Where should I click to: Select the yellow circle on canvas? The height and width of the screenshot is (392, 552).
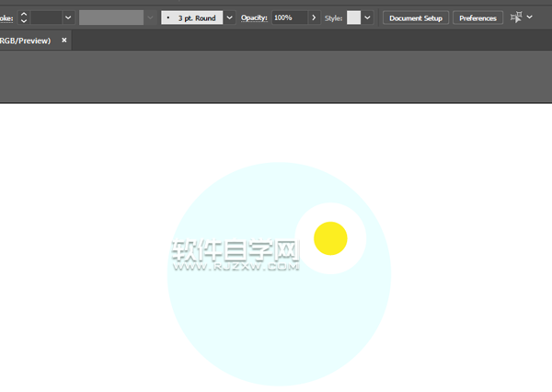[330, 238]
